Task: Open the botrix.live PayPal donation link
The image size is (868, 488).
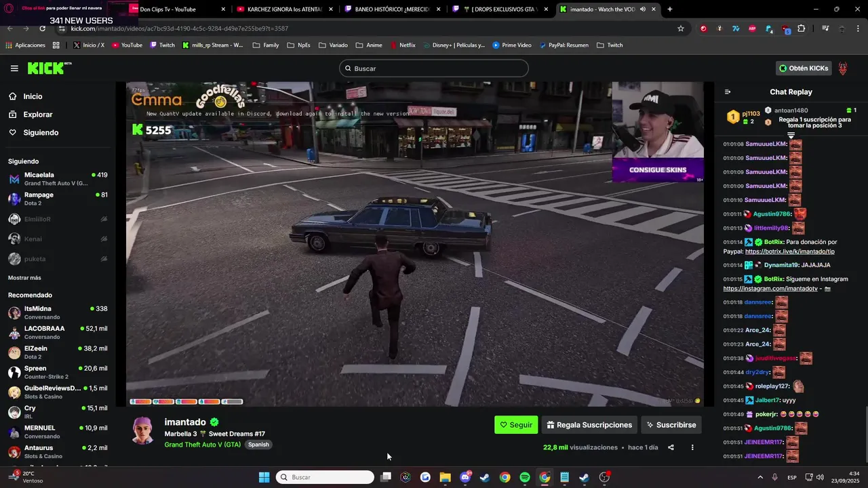Action: coord(789,251)
